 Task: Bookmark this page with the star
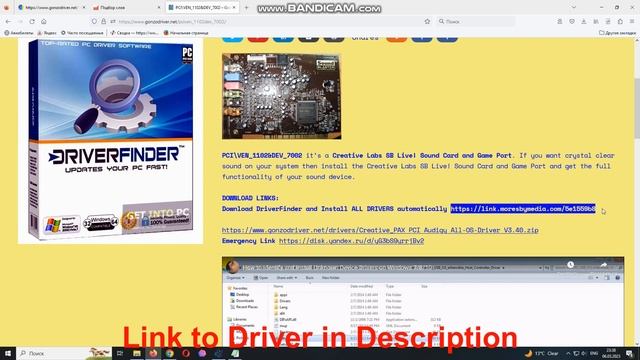pos(427,21)
